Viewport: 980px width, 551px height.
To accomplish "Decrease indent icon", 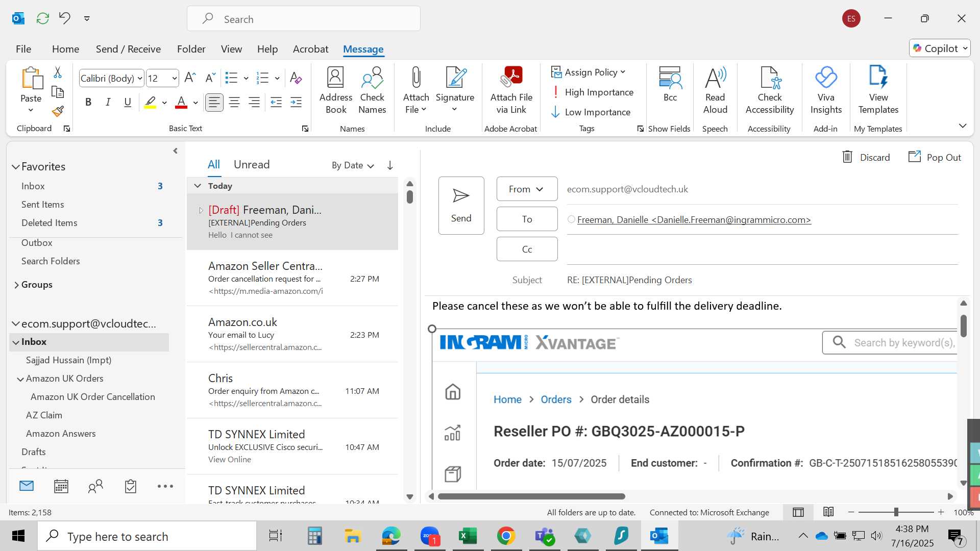I will (276, 103).
